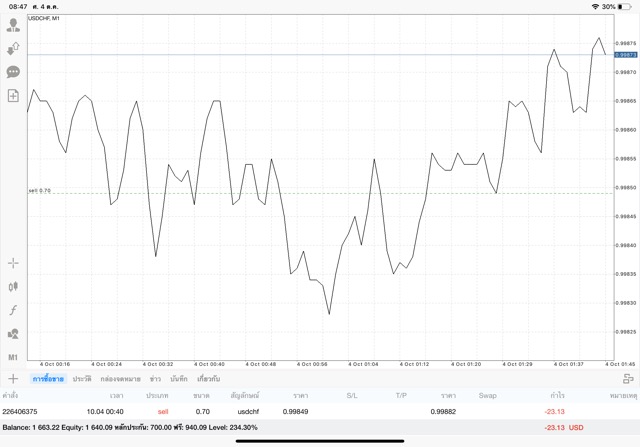Change the M1 timeframe selector

point(13,357)
